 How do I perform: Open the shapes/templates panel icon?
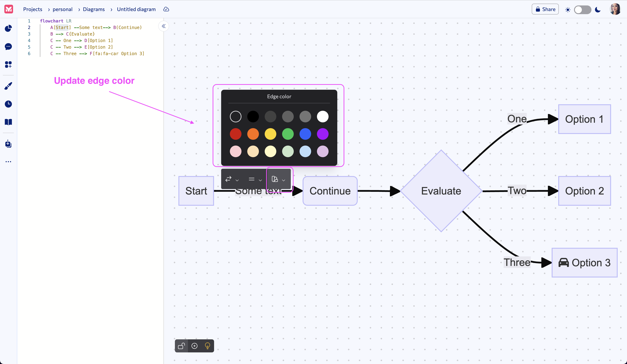tap(8, 65)
